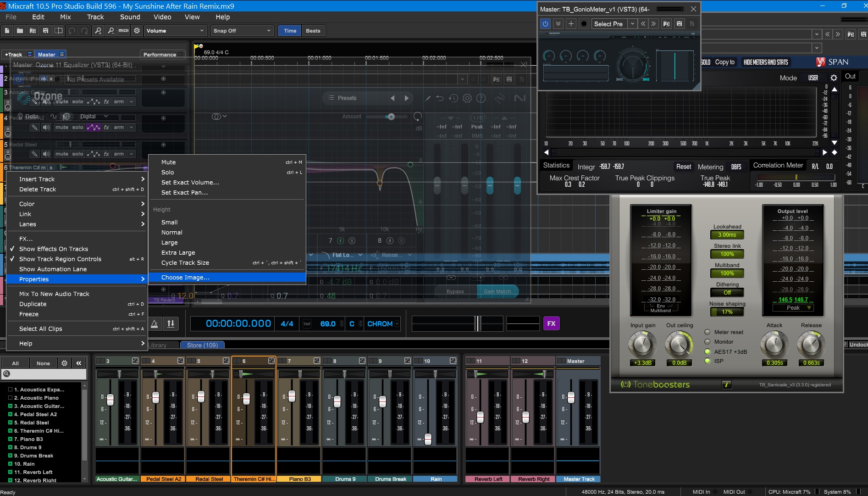The width and height of the screenshot is (868, 496).
Task: Click GonioMeter next preset double-arrow
Action: 653,23
